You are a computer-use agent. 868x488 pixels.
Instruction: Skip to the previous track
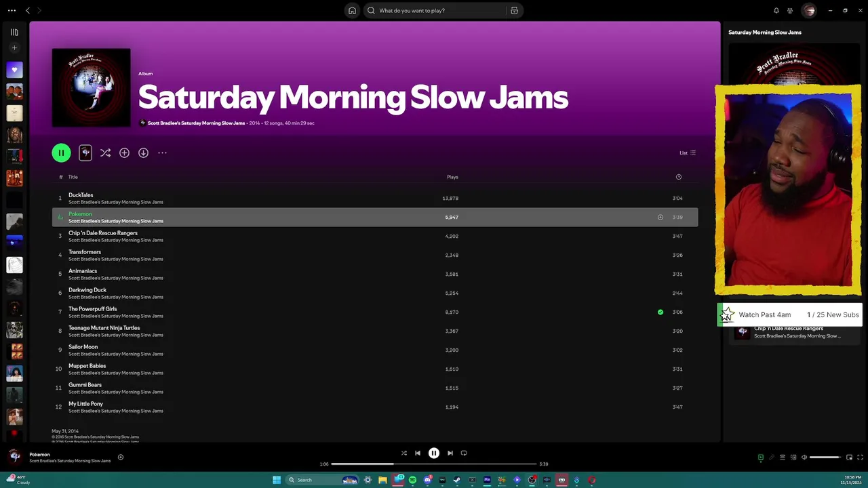(418, 453)
